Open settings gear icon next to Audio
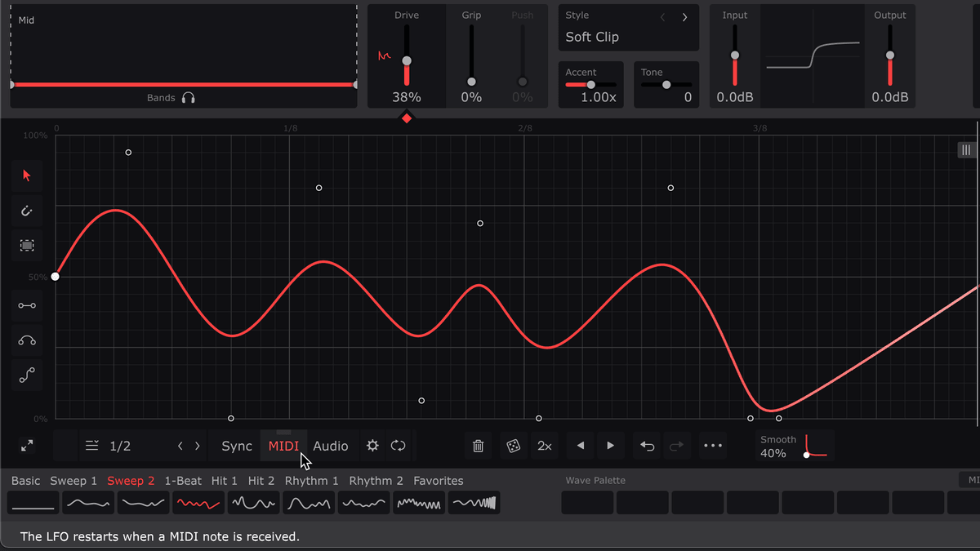The height and width of the screenshot is (551, 980). (x=372, y=446)
